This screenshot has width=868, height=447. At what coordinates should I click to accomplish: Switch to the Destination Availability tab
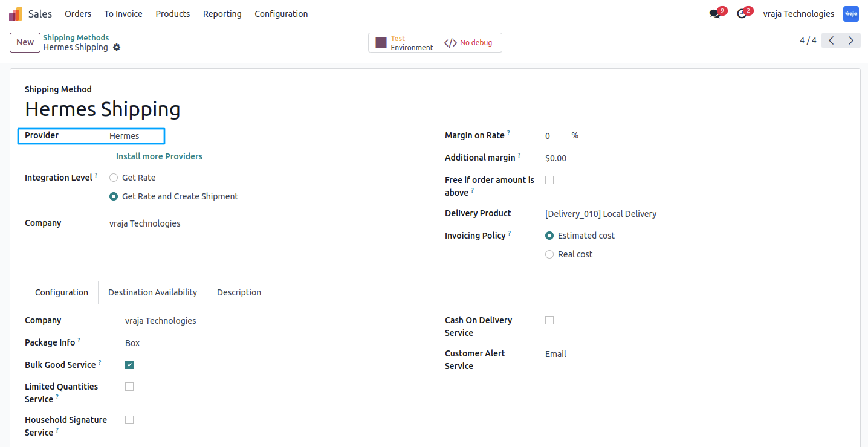click(x=152, y=292)
